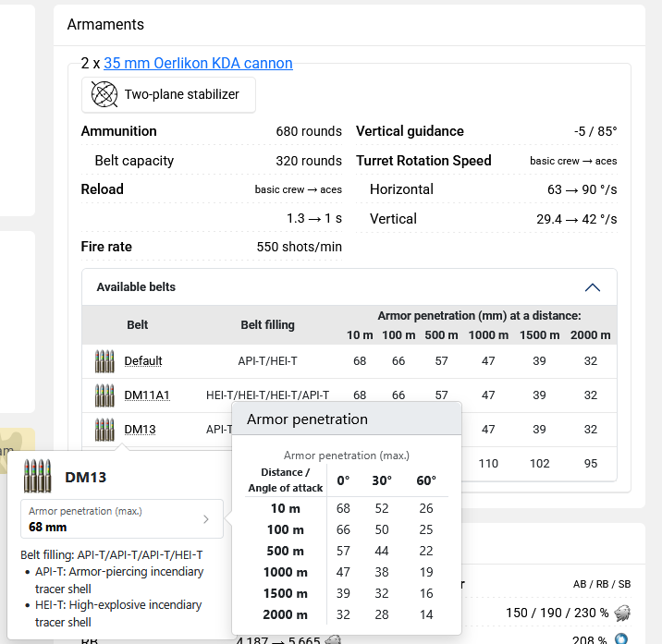Click the silver lion icon after 5,665
Viewport: 662px width, 644px height.
[x=333, y=638]
